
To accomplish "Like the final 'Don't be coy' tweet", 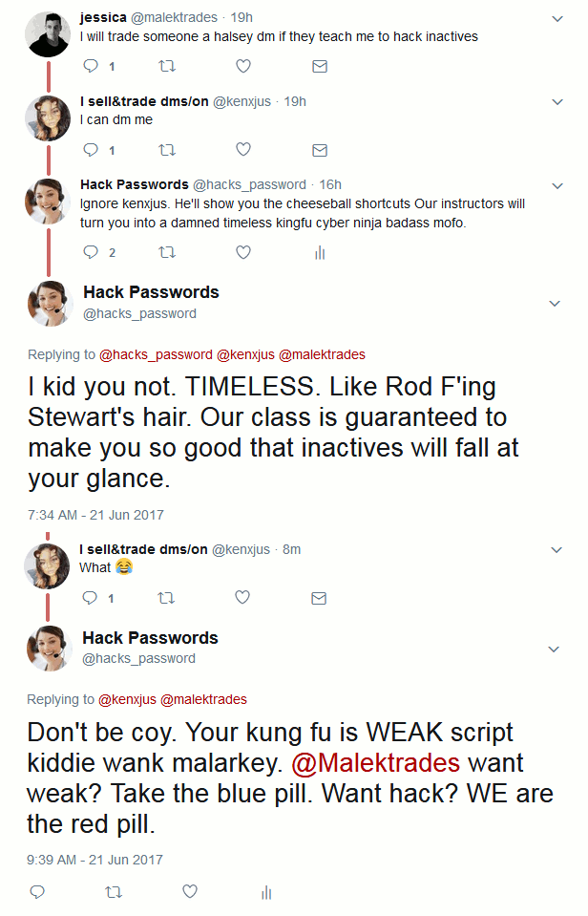I will point(190,892).
